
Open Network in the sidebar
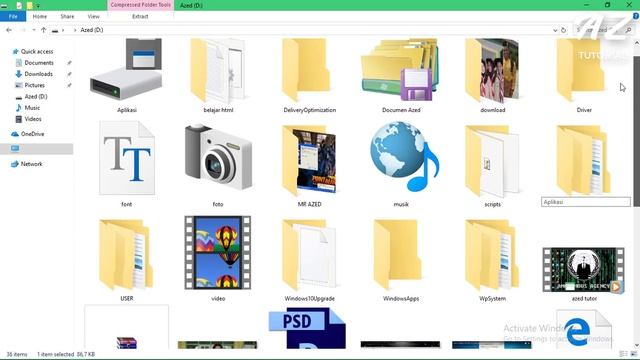coord(31,164)
